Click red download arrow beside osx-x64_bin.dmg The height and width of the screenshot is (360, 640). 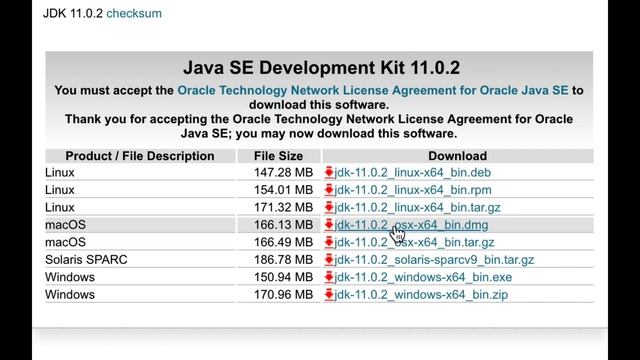click(329, 225)
